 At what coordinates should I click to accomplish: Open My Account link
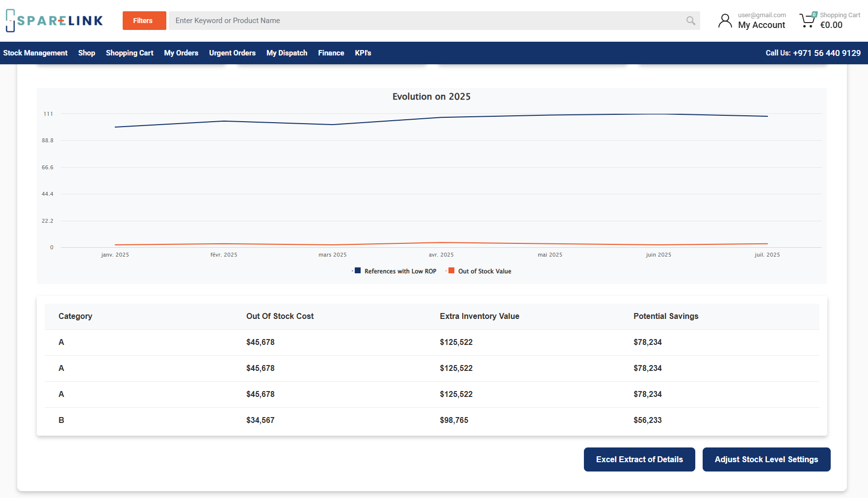click(761, 25)
